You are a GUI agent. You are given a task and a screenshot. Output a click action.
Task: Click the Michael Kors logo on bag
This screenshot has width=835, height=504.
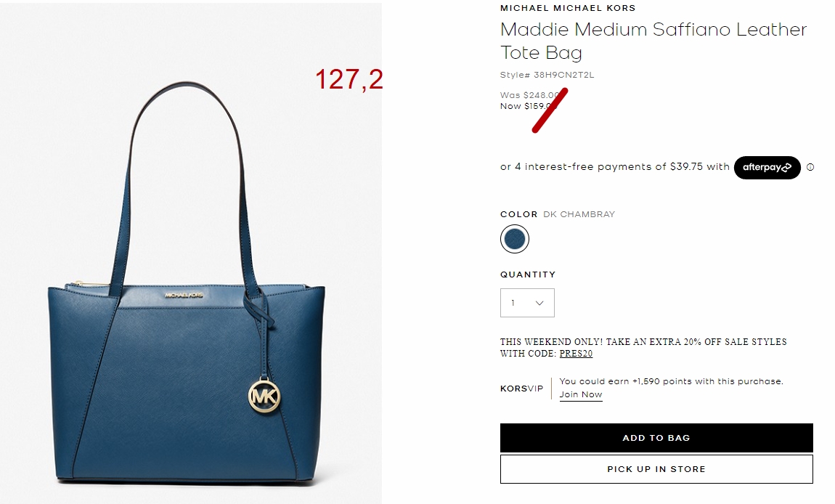pos(184,295)
